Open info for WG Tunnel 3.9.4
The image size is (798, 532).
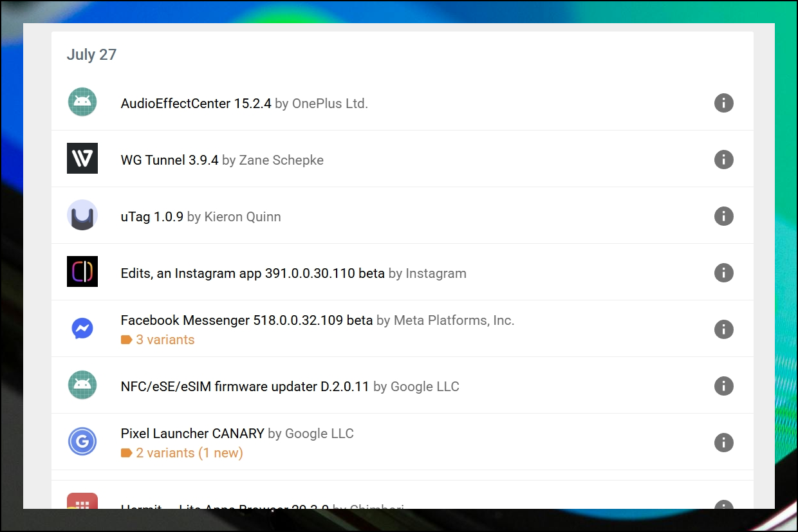click(x=724, y=159)
